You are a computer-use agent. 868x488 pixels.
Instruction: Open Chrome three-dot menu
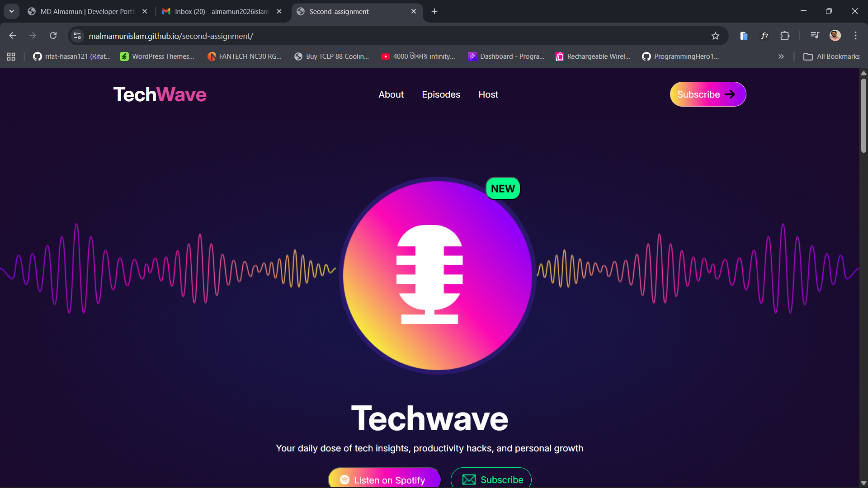855,36
